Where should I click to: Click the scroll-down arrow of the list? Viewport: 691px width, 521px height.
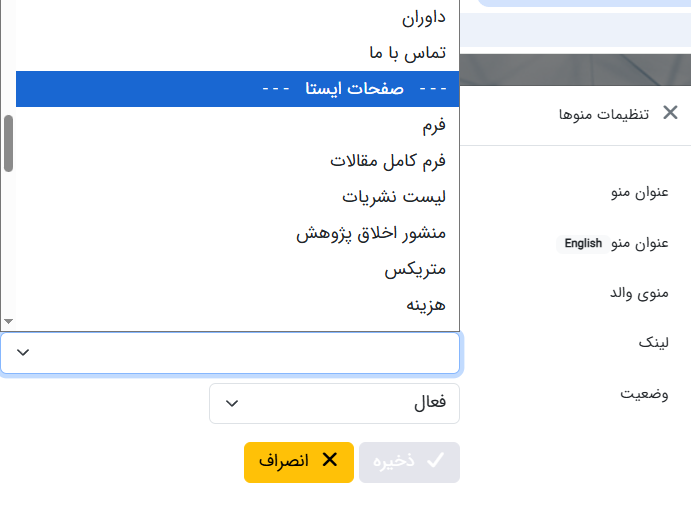click(9, 321)
